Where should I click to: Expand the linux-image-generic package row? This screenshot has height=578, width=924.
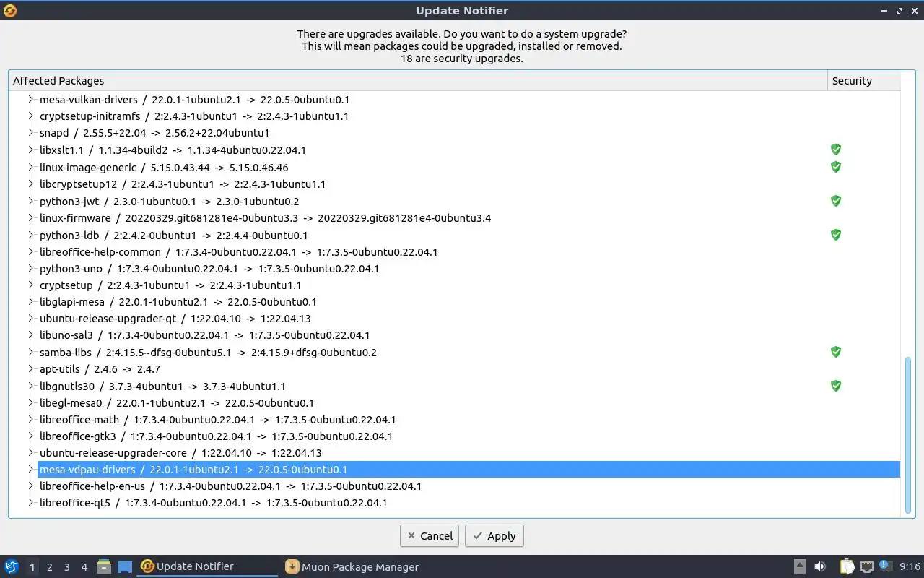click(31, 167)
